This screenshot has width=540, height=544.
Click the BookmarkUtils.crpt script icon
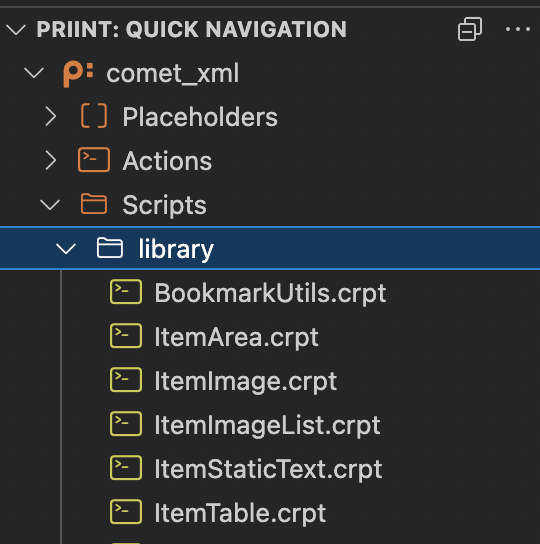click(x=126, y=292)
